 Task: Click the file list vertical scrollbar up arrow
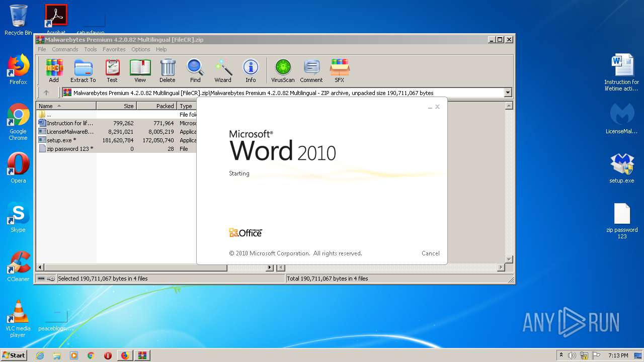(x=509, y=106)
